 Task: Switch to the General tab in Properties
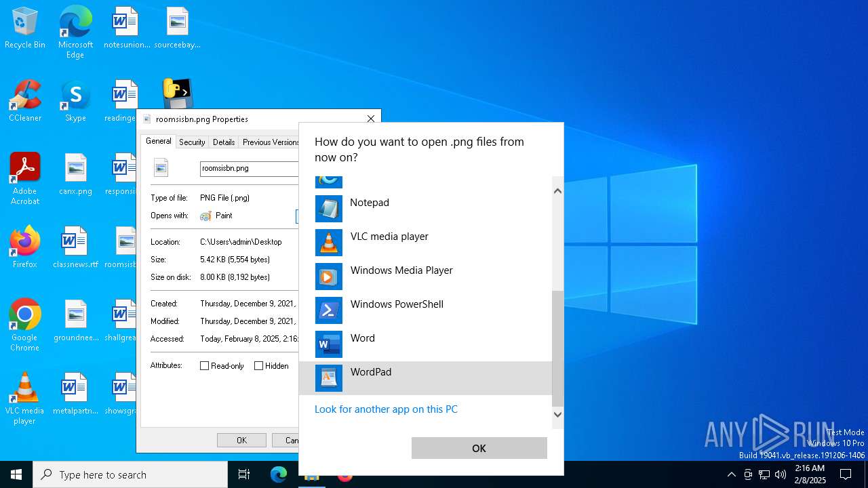click(158, 141)
